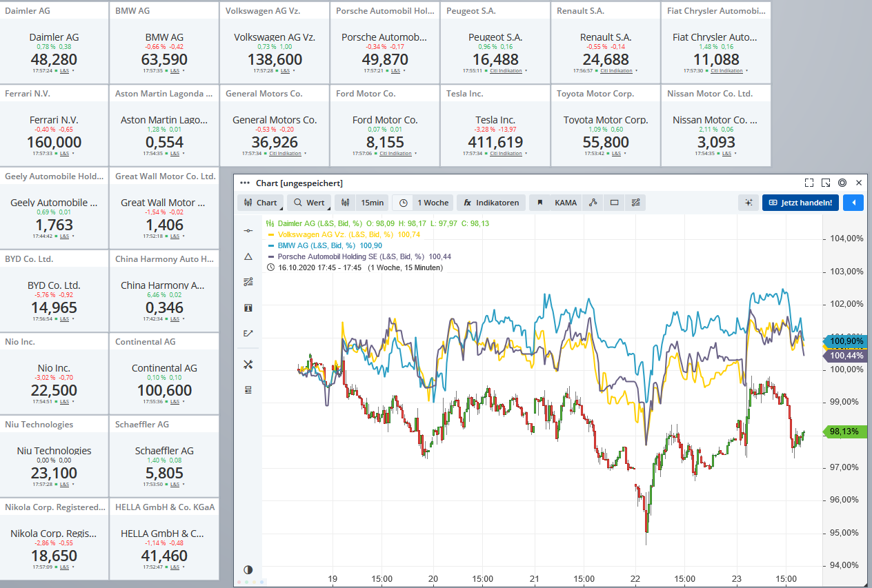This screenshot has height=588, width=872.
Task: Select the triangle shape drawing tool
Action: click(x=248, y=256)
